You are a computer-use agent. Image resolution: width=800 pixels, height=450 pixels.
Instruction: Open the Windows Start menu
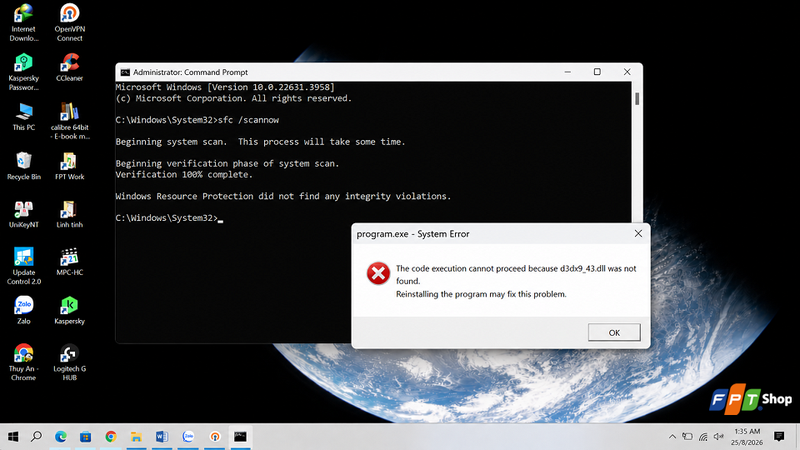click(13, 437)
